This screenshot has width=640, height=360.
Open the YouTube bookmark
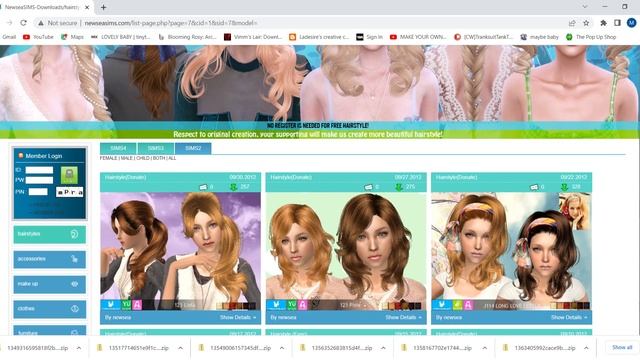tap(38, 37)
